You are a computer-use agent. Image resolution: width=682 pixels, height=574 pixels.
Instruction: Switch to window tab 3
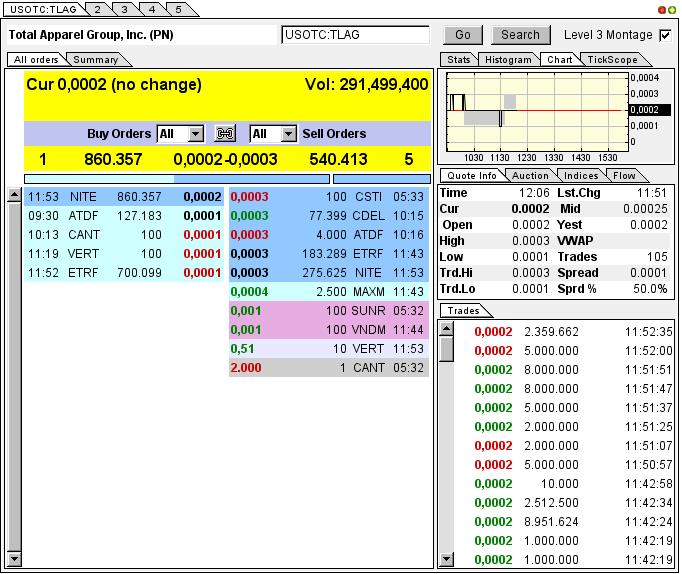124,9
